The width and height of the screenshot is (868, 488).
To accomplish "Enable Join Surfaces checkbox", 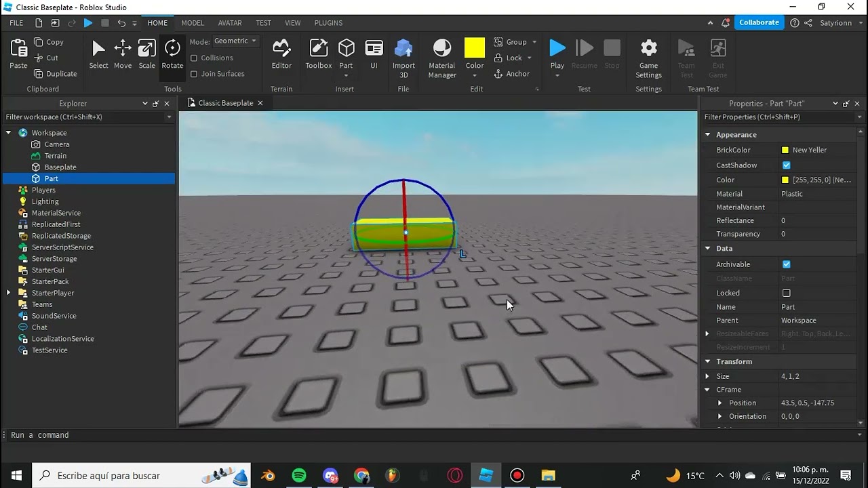I will coord(194,74).
